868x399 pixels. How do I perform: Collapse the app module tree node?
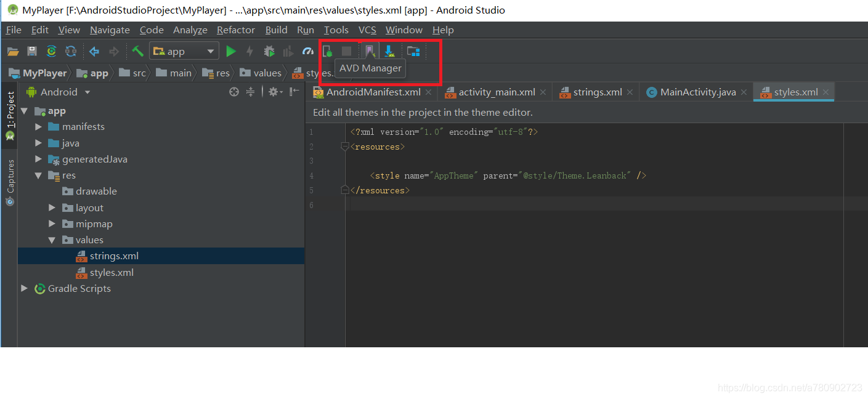click(25, 111)
